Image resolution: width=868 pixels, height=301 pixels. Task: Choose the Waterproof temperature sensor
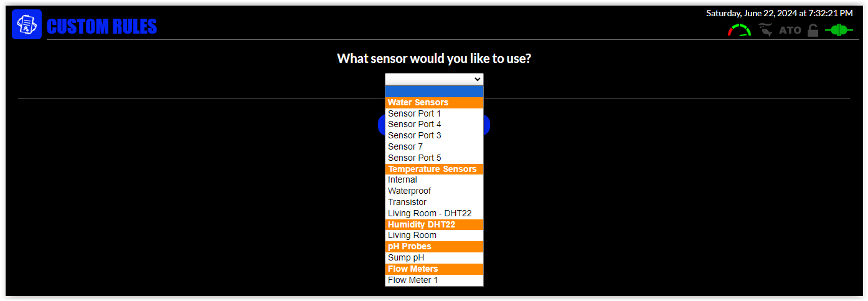click(409, 191)
